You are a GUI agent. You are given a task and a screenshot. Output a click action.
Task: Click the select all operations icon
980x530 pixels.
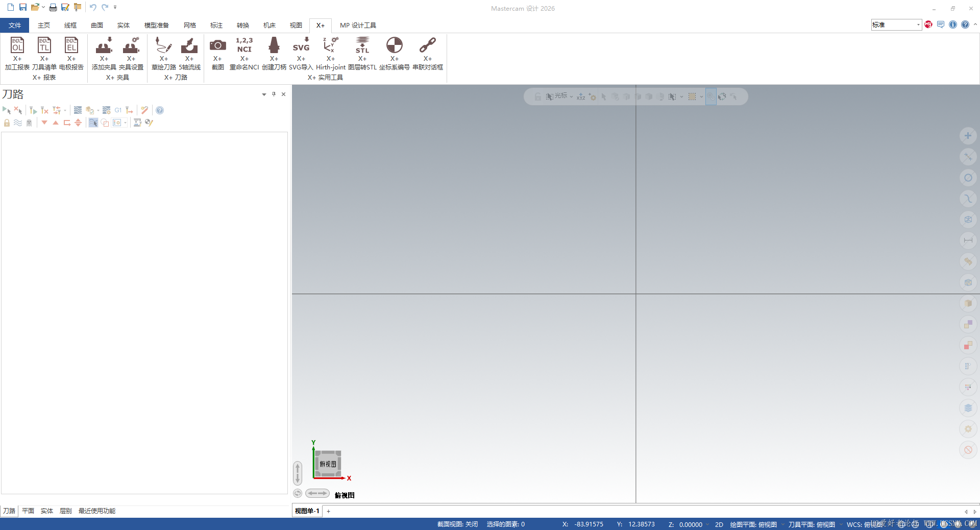[7, 110]
